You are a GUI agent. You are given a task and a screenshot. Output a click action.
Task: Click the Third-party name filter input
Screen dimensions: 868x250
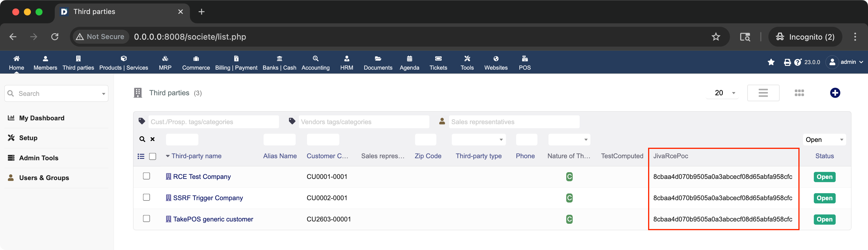point(182,140)
